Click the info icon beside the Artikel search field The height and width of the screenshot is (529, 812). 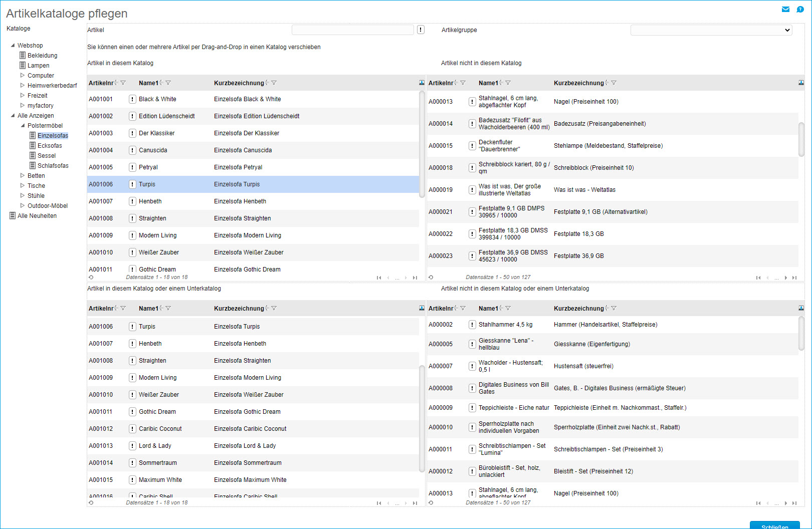click(x=421, y=30)
